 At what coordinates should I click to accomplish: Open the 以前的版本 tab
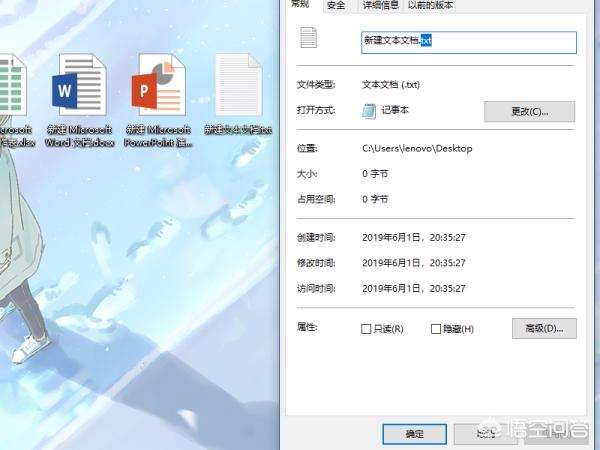430,5
